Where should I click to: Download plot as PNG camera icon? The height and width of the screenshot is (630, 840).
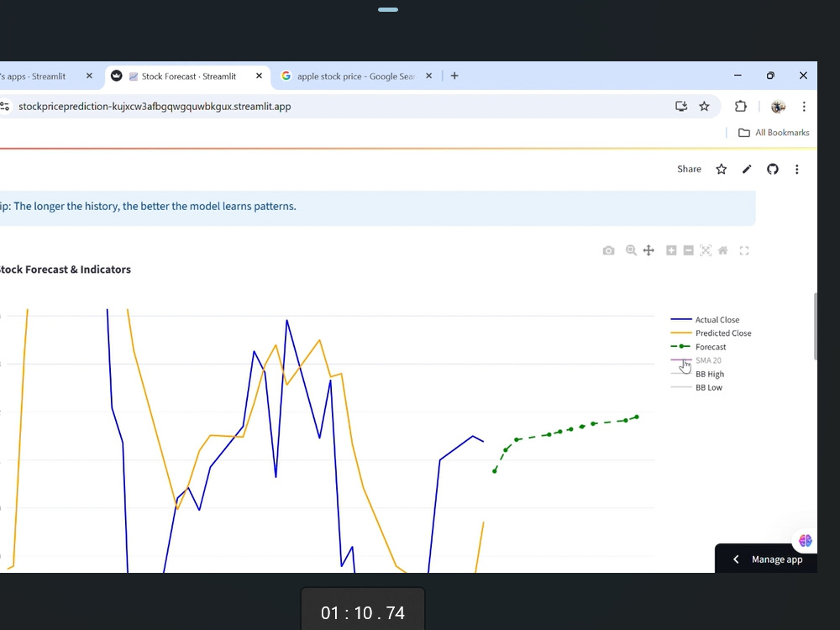point(608,250)
